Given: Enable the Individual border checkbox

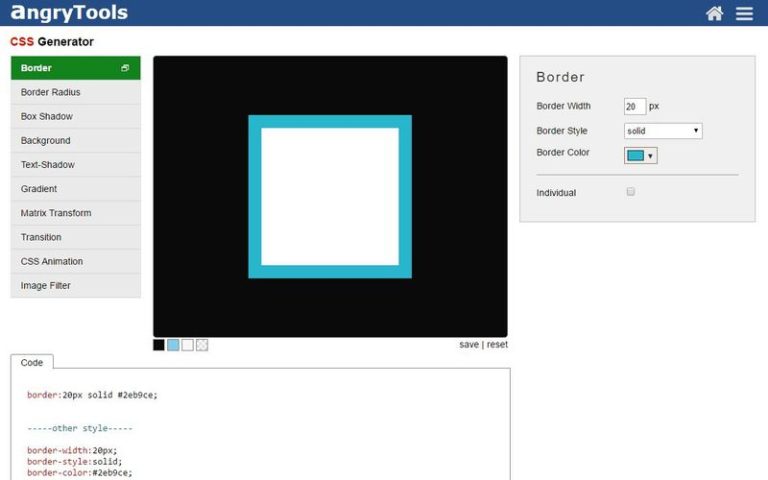Looking at the screenshot, I should (x=631, y=192).
